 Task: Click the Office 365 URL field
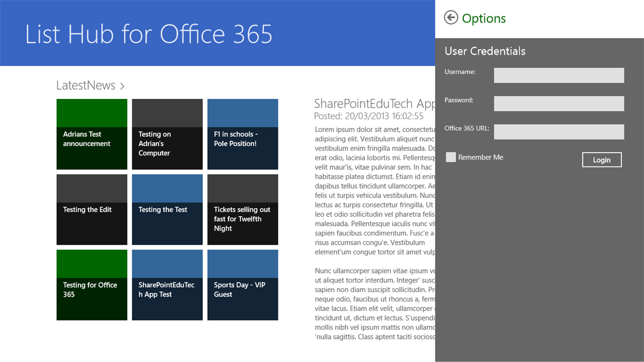pos(558,132)
